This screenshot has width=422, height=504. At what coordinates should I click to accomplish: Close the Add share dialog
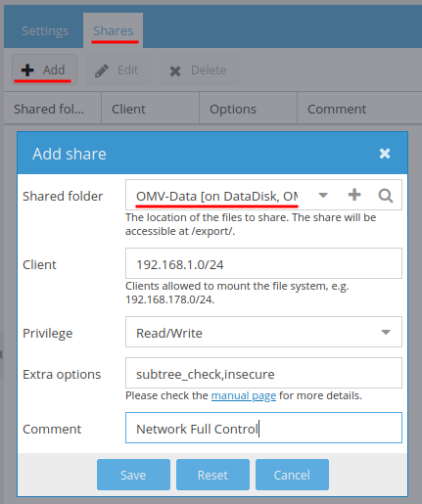pos(385,154)
